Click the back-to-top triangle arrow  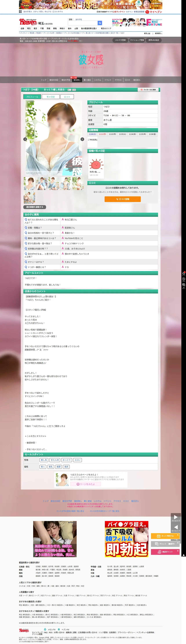point(184,555)
